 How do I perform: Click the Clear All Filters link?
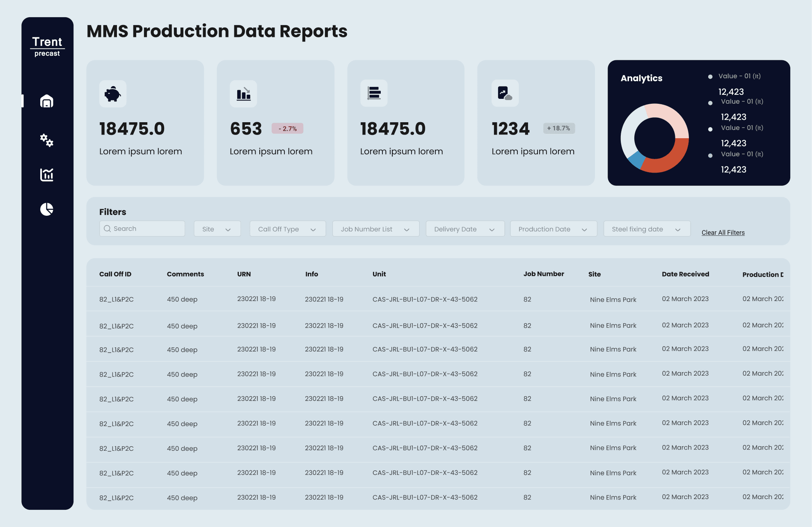coord(723,233)
